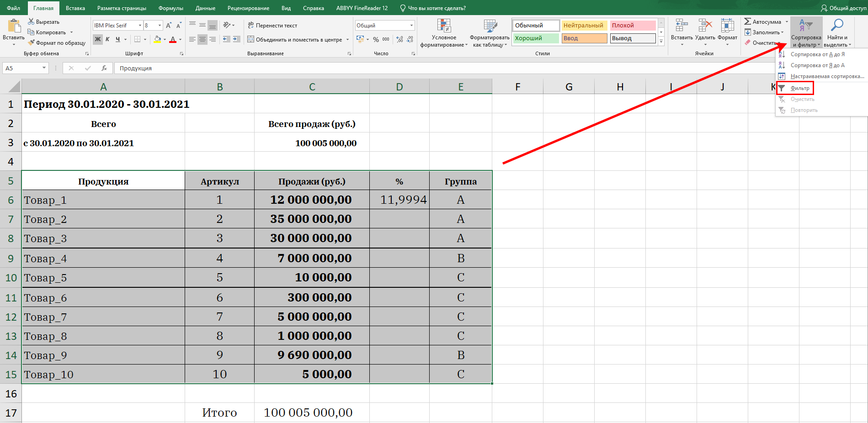Click the Conditional Formatting (Условное форматирование) icon
Viewport: 868px width, 423px height.
[x=443, y=26]
